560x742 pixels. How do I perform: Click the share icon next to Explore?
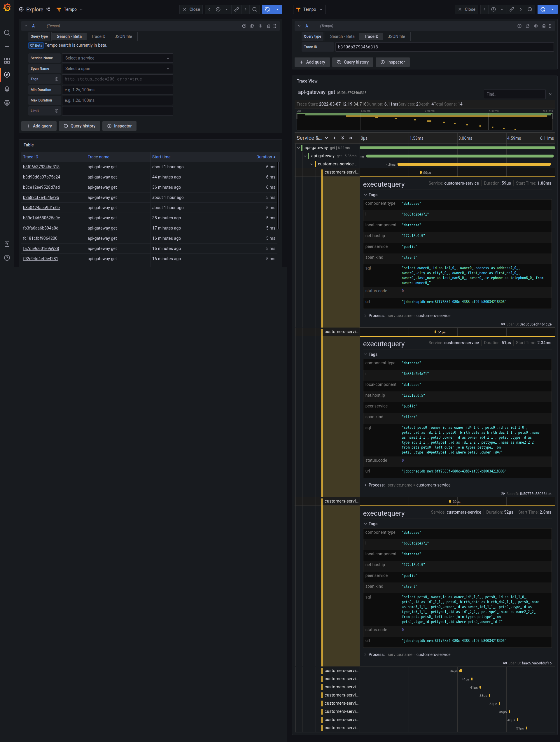48,9
